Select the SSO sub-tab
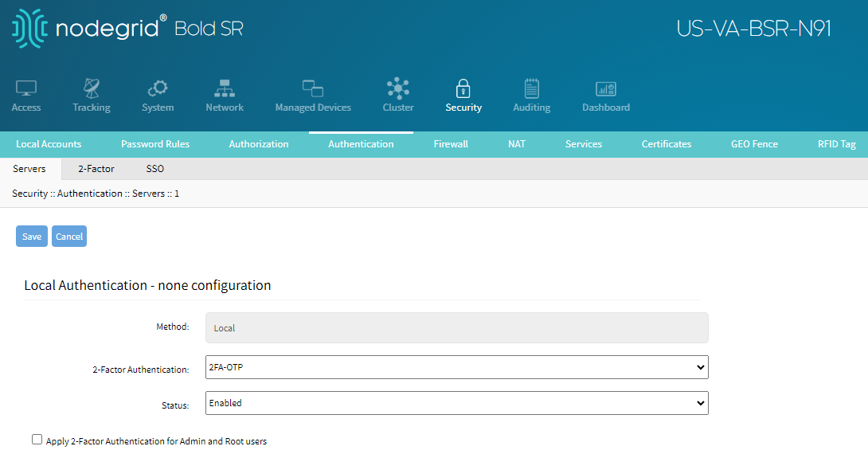Viewport: 868px width, 450px height. 155,169
